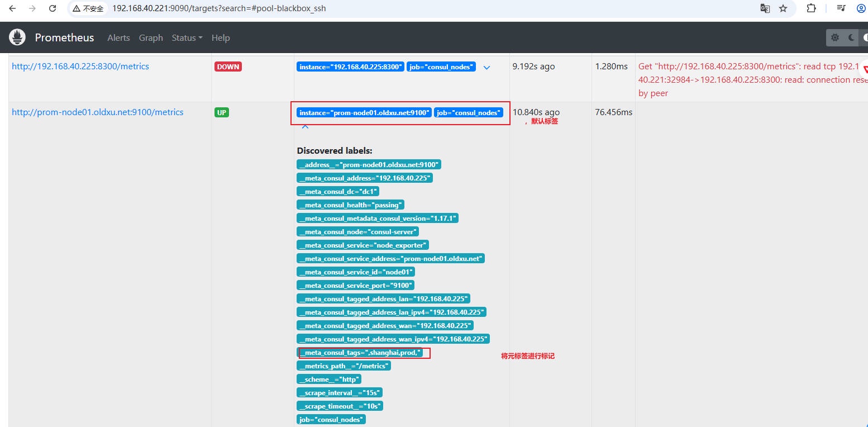
Task: Collapse discovered labels for prom-node01 target
Action: (x=305, y=127)
